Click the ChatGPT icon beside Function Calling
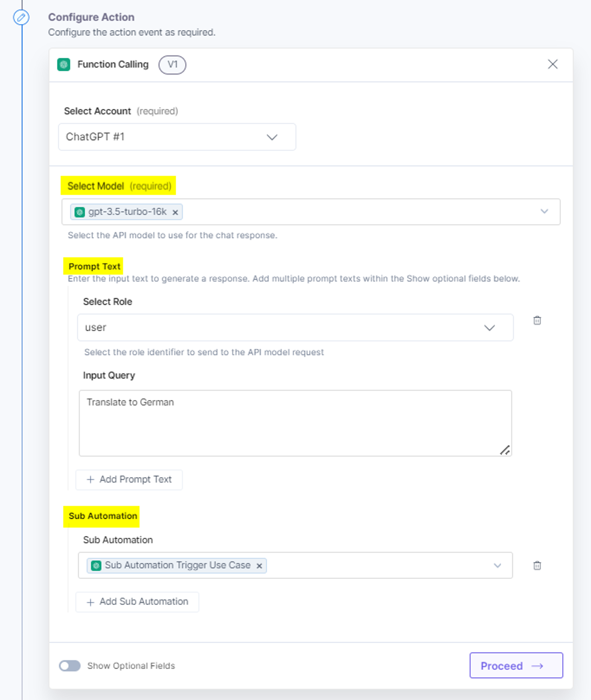591x700 pixels. tap(64, 65)
